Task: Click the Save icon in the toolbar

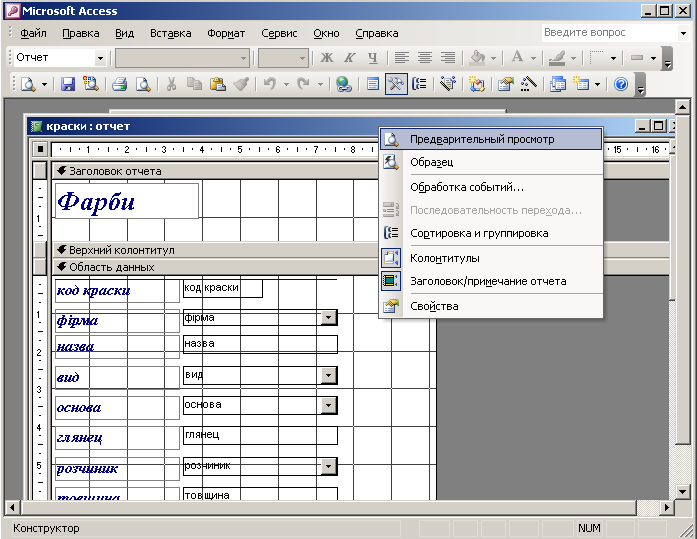Action: click(x=68, y=84)
